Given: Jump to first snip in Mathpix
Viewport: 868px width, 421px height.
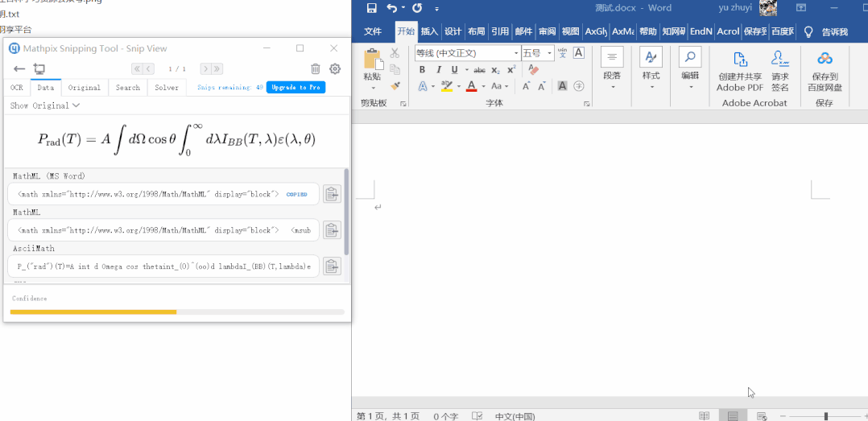Looking at the screenshot, I should (x=137, y=69).
